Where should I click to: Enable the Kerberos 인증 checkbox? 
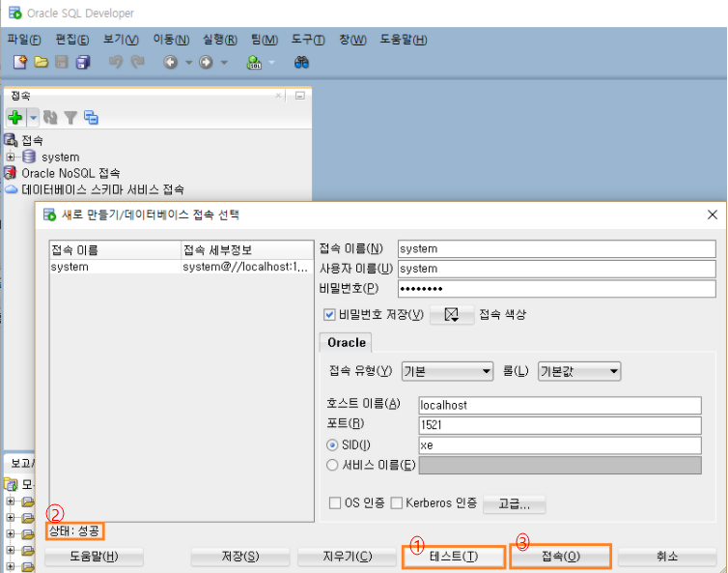396,502
